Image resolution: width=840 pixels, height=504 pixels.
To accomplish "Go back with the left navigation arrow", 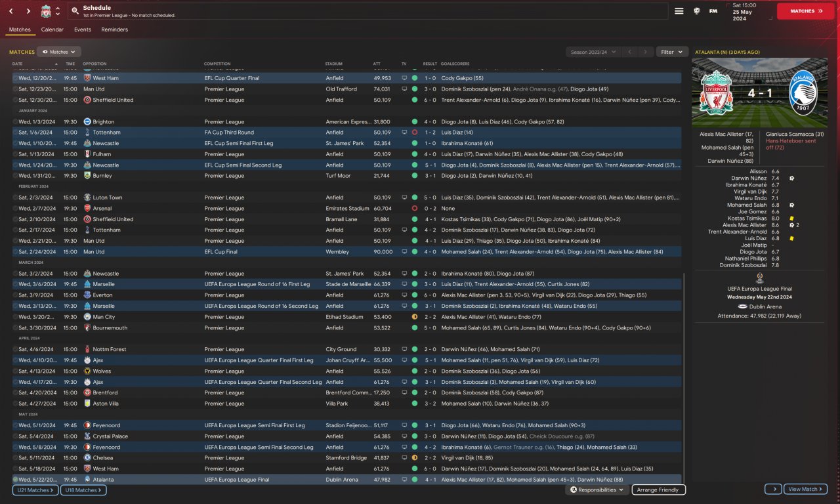I will (11, 11).
